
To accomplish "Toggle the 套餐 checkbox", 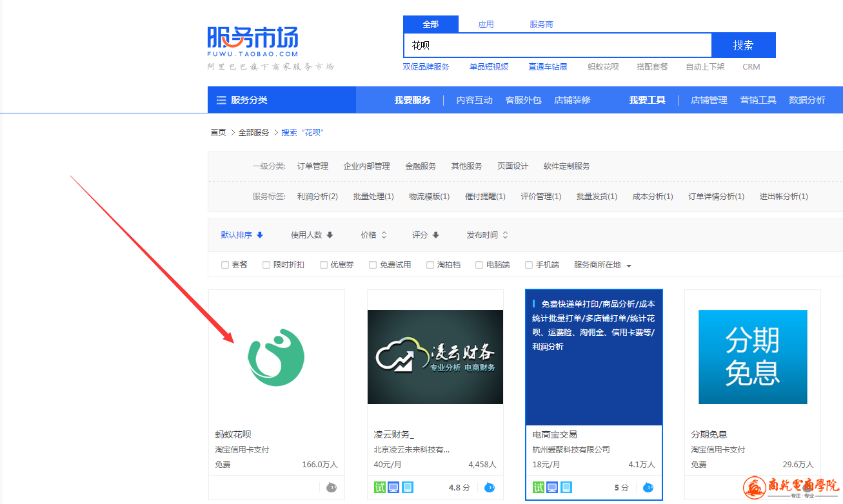I will pos(225,265).
